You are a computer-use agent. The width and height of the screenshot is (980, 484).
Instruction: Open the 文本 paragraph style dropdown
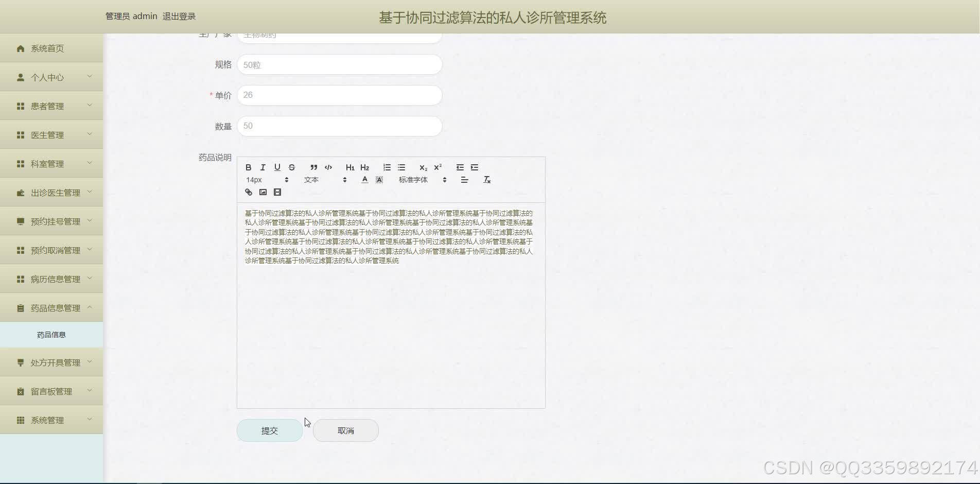point(325,180)
